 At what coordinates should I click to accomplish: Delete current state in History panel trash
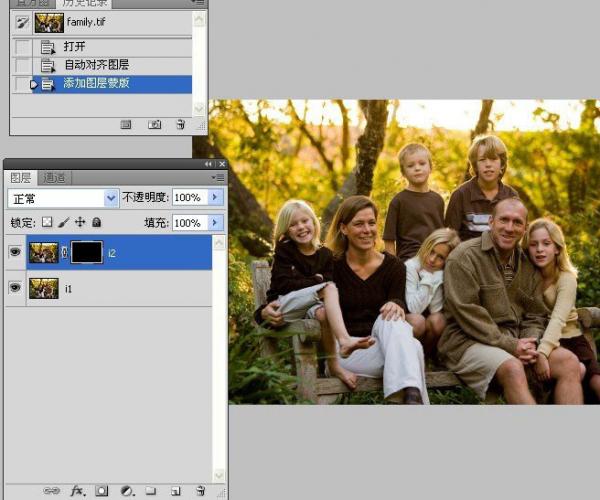(181, 124)
